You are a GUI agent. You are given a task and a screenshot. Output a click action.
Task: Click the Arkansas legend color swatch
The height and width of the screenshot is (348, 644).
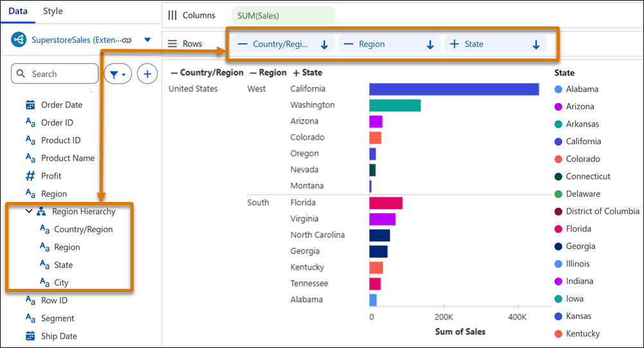(558, 124)
